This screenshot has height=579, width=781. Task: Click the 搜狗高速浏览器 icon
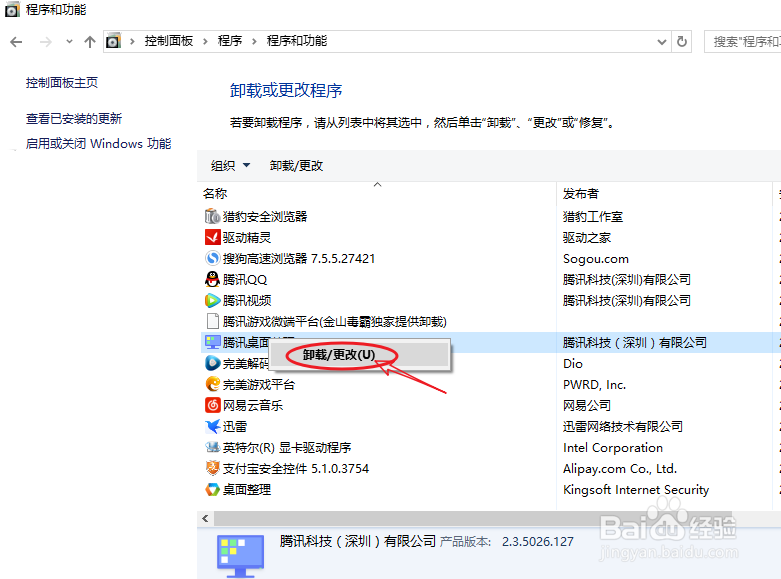point(212,258)
